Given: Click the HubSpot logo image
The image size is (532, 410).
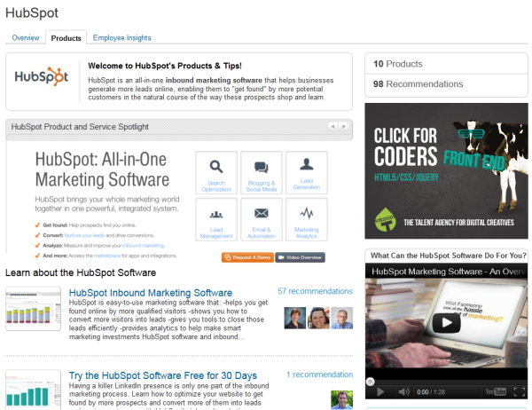Looking at the screenshot, I should (42, 77).
